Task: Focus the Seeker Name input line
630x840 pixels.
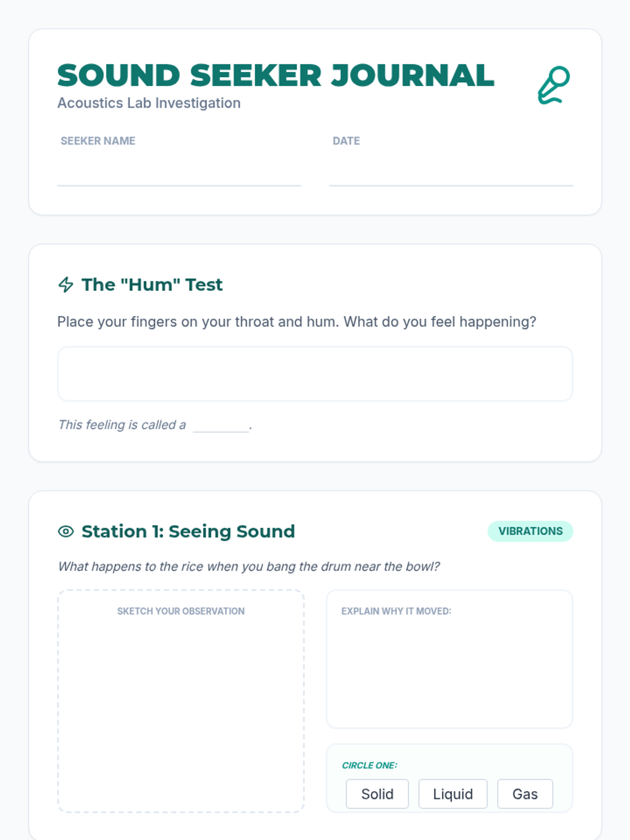Action: coord(179,172)
